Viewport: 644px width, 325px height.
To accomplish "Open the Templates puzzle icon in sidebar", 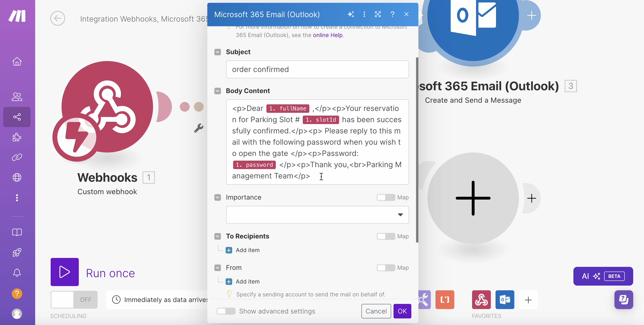I will pos(17,137).
